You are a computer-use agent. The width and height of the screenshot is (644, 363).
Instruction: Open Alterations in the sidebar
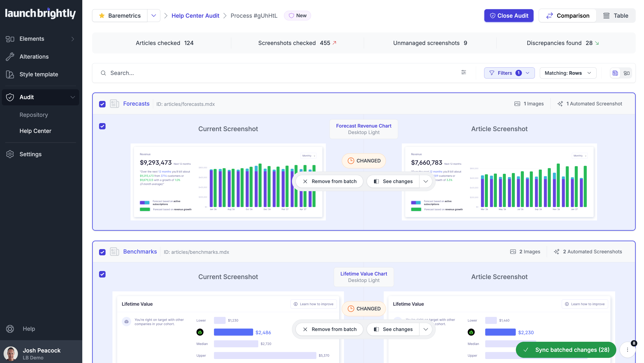(x=40, y=57)
